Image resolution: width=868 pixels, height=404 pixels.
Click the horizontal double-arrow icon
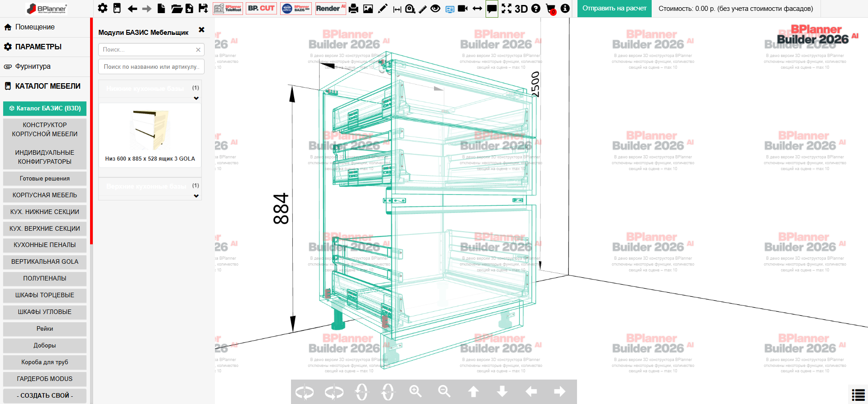click(x=477, y=8)
